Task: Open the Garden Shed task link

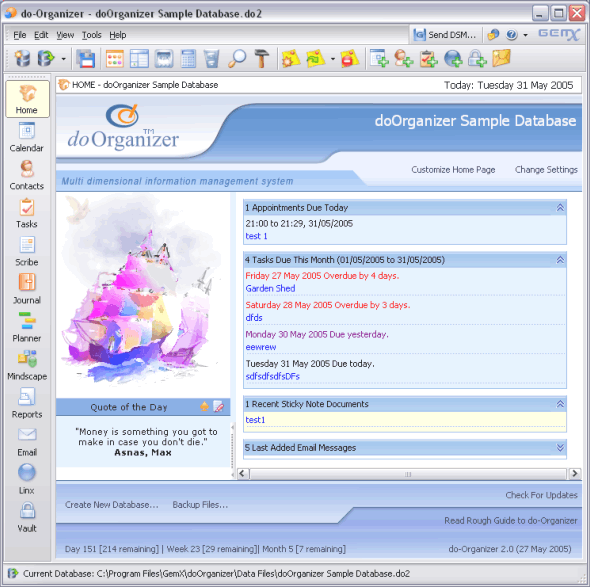Action: [270, 289]
